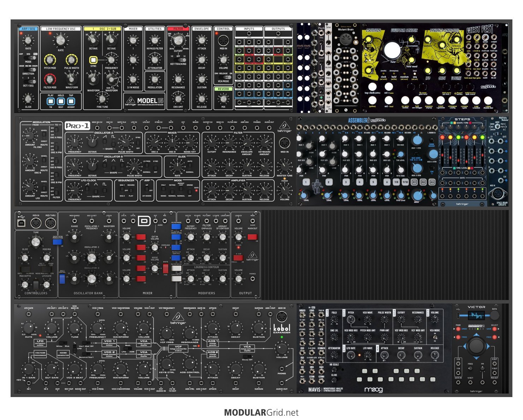The height and width of the screenshot is (420, 523).
Task: Click Model 15 TAP button
Action: (x=71, y=102)
